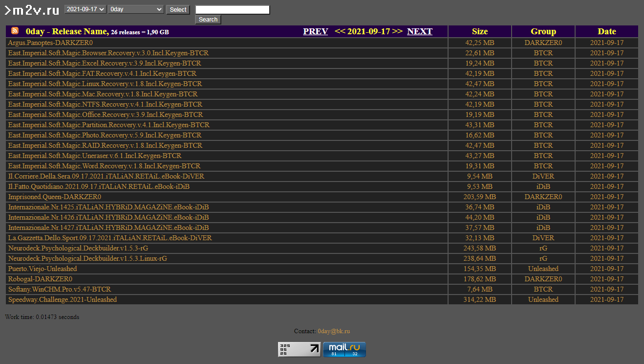Image resolution: width=644 pixels, height=364 pixels.
Task: Open the Puerto.Viejo-Unleashed release
Action: point(43,269)
